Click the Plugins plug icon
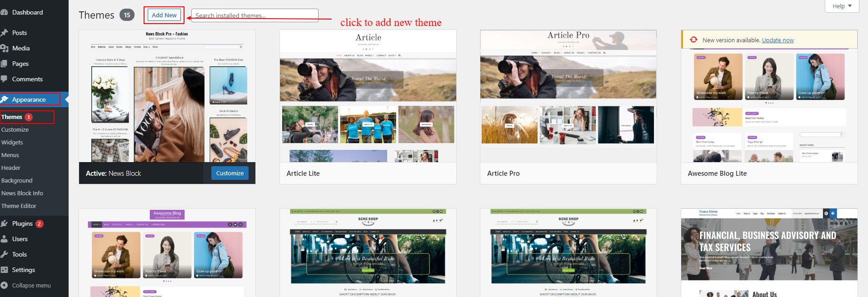 pos(4,223)
